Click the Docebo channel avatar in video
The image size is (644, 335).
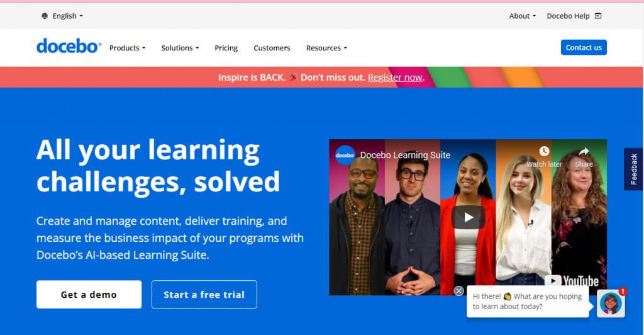point(345,156)
